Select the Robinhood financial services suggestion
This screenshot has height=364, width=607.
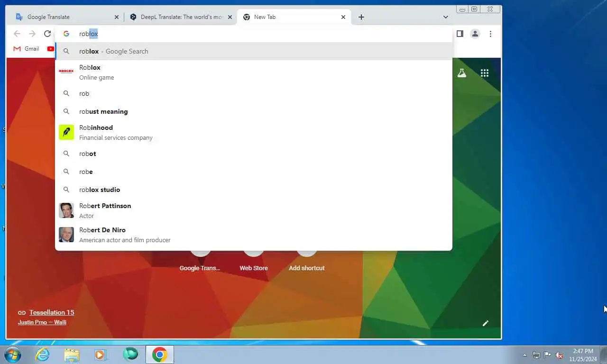[x=254, y=132]
